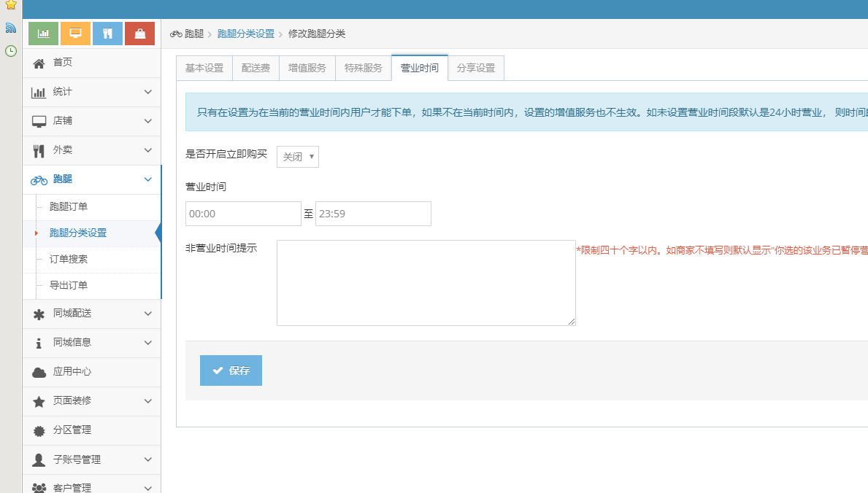
Task: Switch to the 分享设置 tab
Action: [x=475, y=68]
